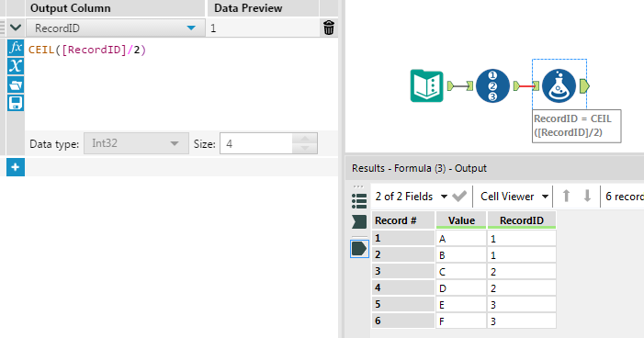Select the Formula tool annotation box
The width and height of the screenshot is (644, 338).
(x=576, y=126)
